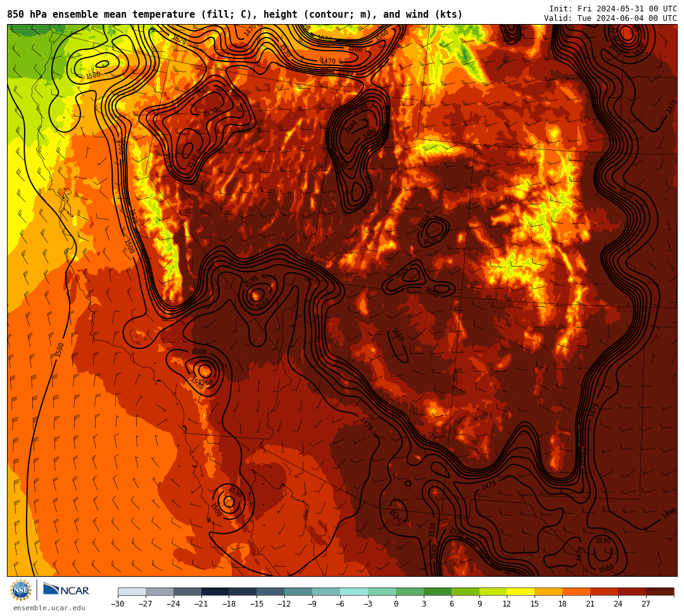Click the colorbar label -15
The height and width of the screenshot is (616, 684).
(257, 604)
